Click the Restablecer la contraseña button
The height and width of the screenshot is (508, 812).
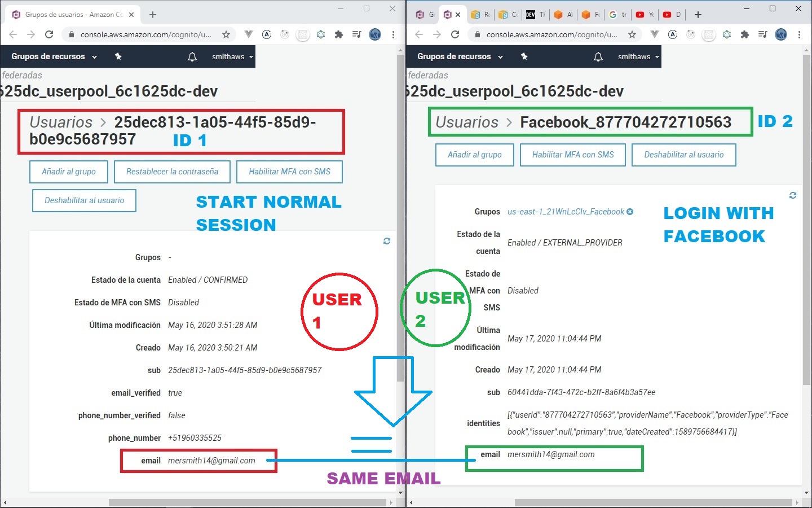[x=172, y=172]
